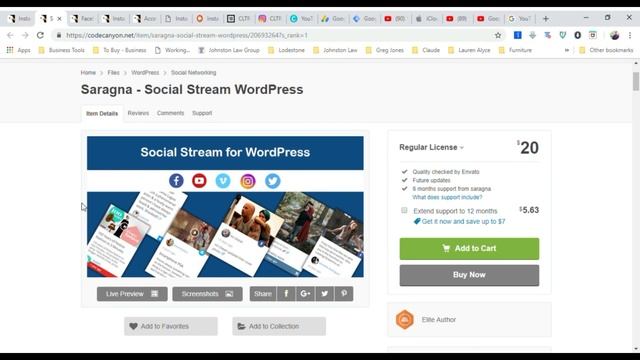View item Screenshots
This screenshot has height=360, width=640.
click(x=207, y=294)
